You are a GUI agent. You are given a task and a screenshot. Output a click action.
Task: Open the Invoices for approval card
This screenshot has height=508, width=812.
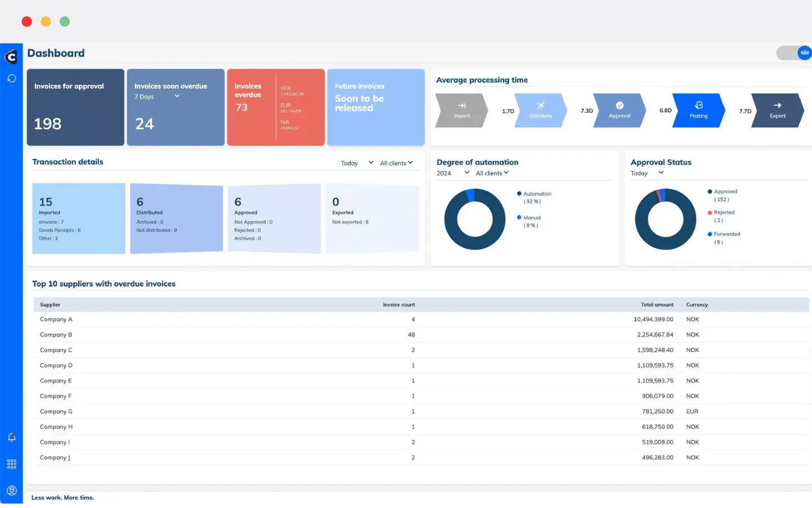pyautogui.click(x=76, y=107)
